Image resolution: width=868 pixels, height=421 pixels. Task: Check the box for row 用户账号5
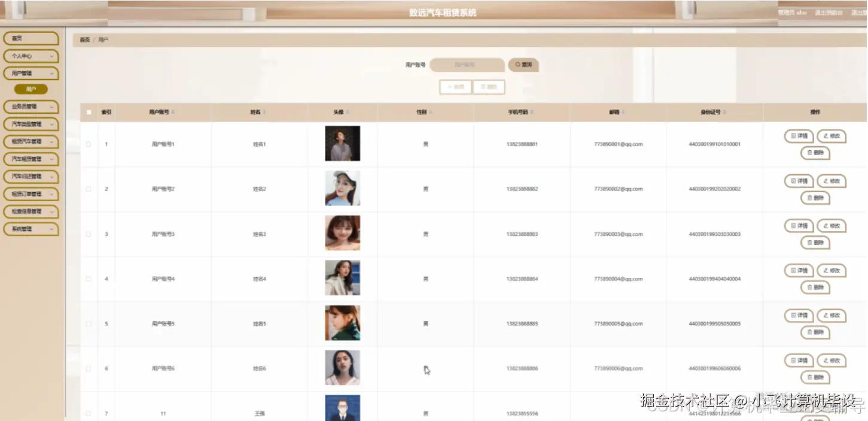pos(89,324)
